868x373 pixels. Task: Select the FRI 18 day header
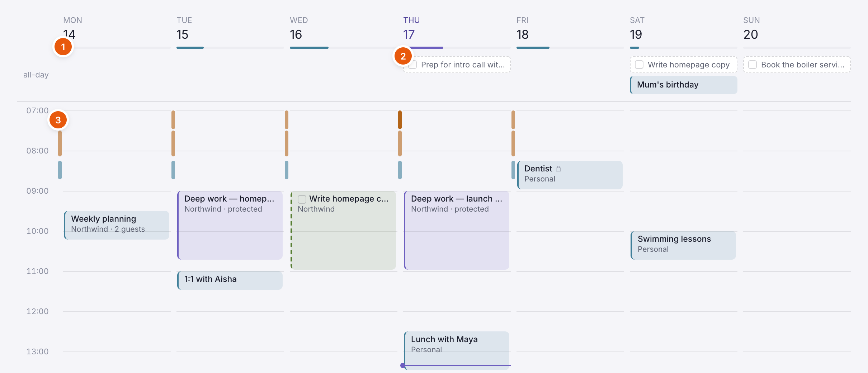523,28
